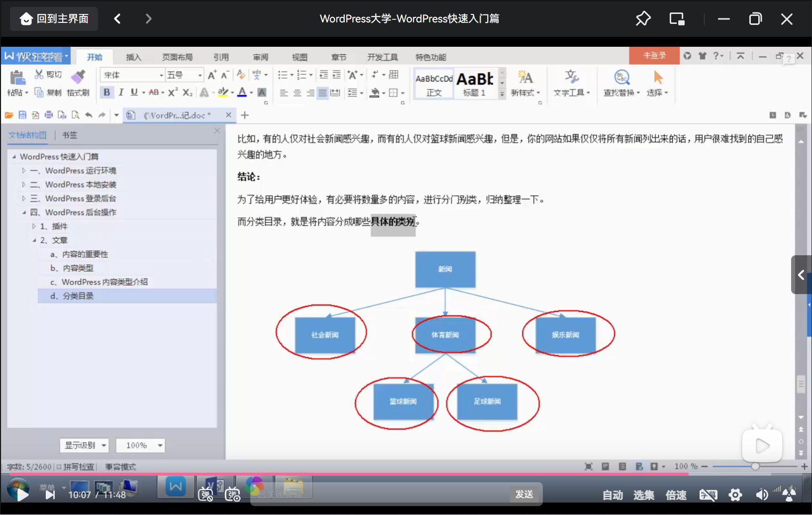The height and width of the screenshot is (515, 812).
Task: Open the display level (显示级别) dropdown
Action: point(85,445)
